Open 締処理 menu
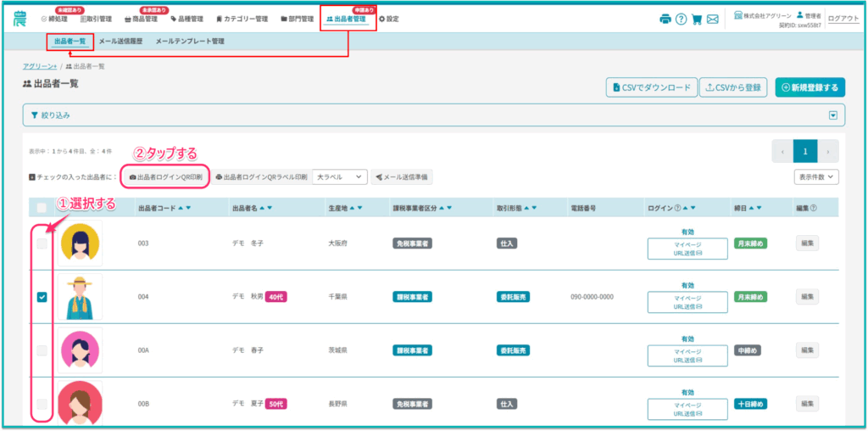Image resolution: width=868 pixels, height=431 pixels. pos(54,19)
